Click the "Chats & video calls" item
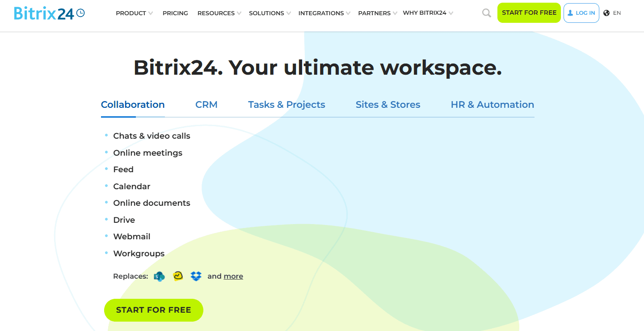The width and height of the screenshot is (644, 331). [x=152, y=136]
